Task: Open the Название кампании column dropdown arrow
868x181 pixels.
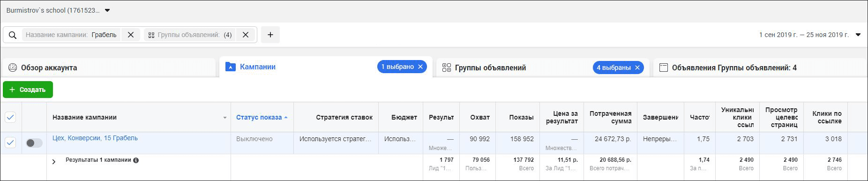Action: [x=225, y=118]
